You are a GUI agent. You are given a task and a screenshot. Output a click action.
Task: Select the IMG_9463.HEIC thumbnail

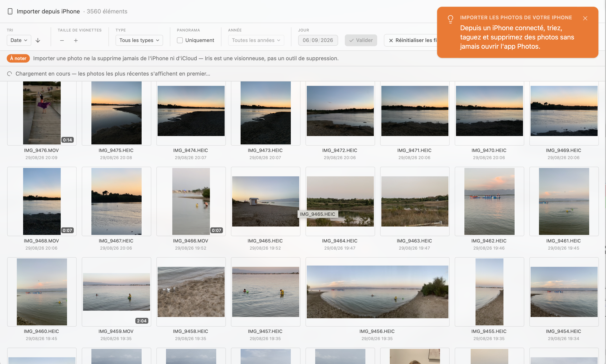click(x=415, y=201)
